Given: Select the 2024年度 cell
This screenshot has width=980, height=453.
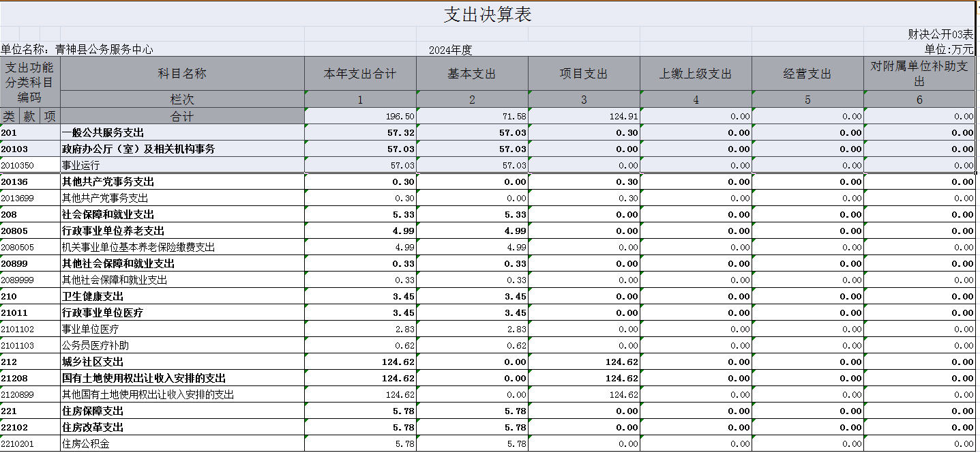Looking at the screenshot, I should pyautogui.click(x=450, y=50).
